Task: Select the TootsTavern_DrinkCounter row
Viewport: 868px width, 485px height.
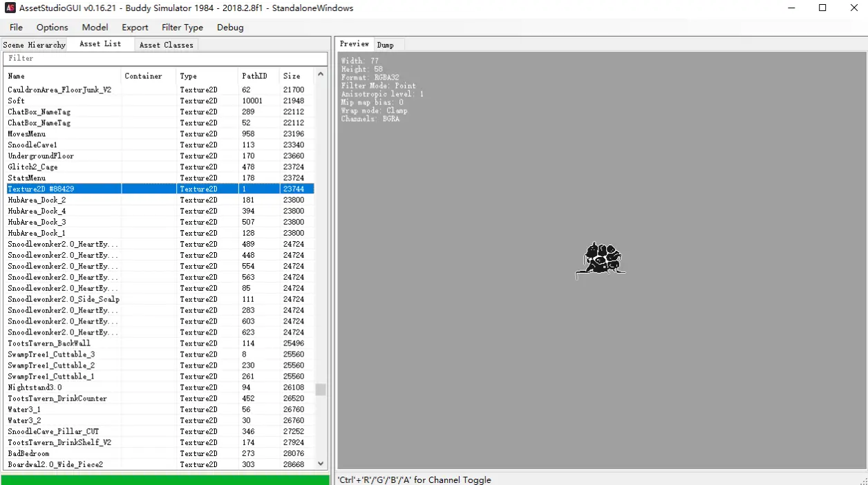Action: point(159,399)
